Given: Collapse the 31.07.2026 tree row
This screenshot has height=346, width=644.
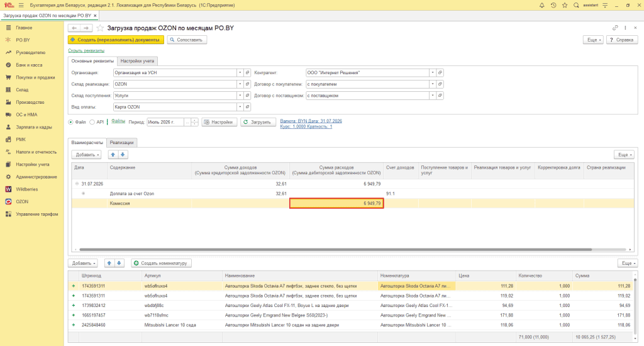Looking at the screenshot, I should [77, 184].
